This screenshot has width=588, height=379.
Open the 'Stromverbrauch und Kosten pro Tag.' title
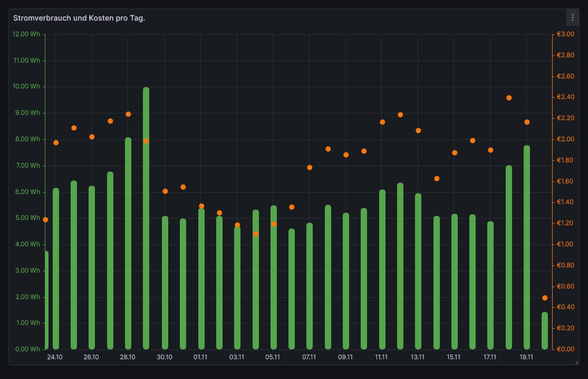tap(79, 18)
